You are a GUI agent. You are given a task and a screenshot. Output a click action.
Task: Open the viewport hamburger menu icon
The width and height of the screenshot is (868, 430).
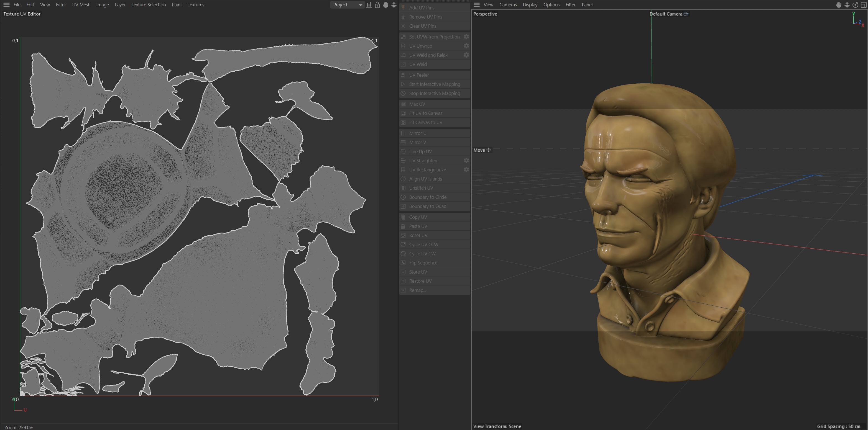[x=476, y=5]
